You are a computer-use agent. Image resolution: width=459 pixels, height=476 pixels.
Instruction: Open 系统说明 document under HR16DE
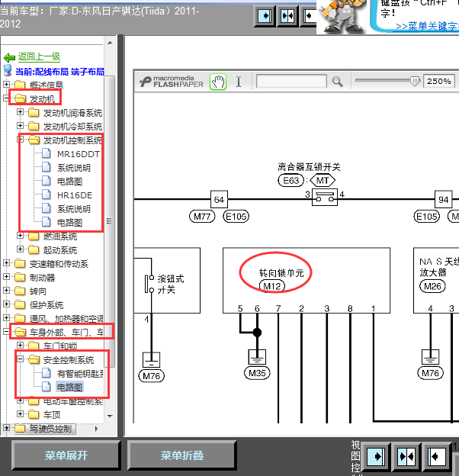click(x=74, y=209)
